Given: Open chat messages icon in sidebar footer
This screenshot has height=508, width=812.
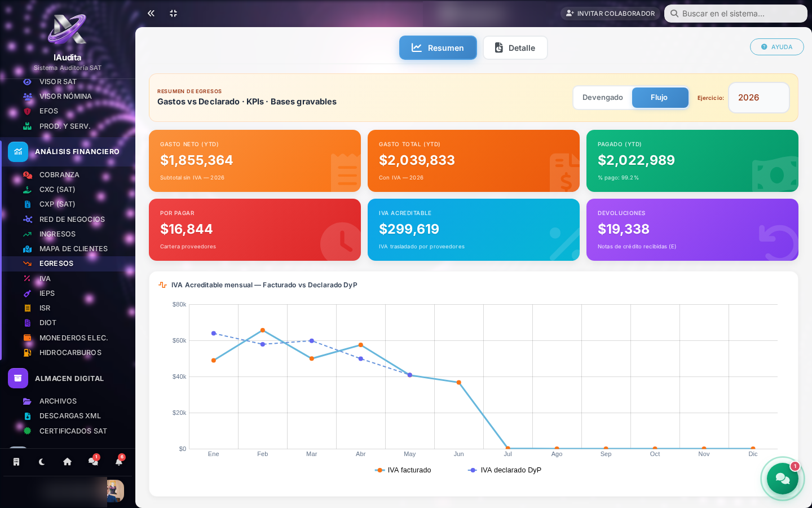Looking at the screenshot, I should (93, 462).
